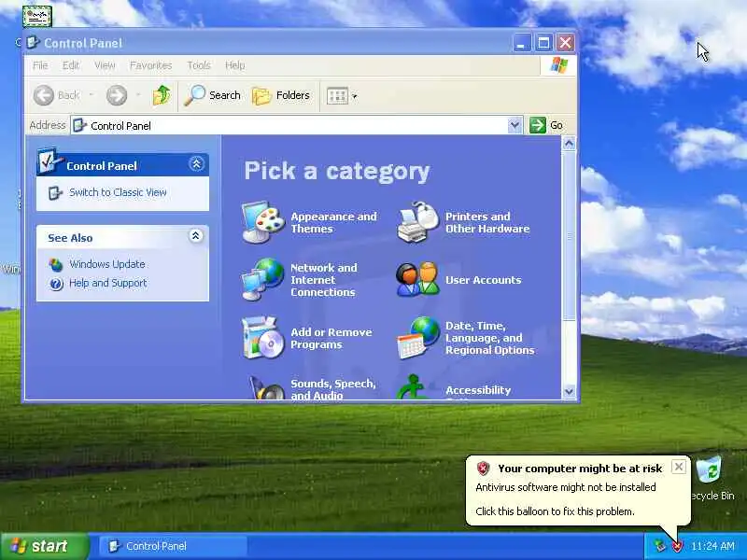Open the Forward history dropdown arrow
The image size is (747, 560).
point(138,95)
